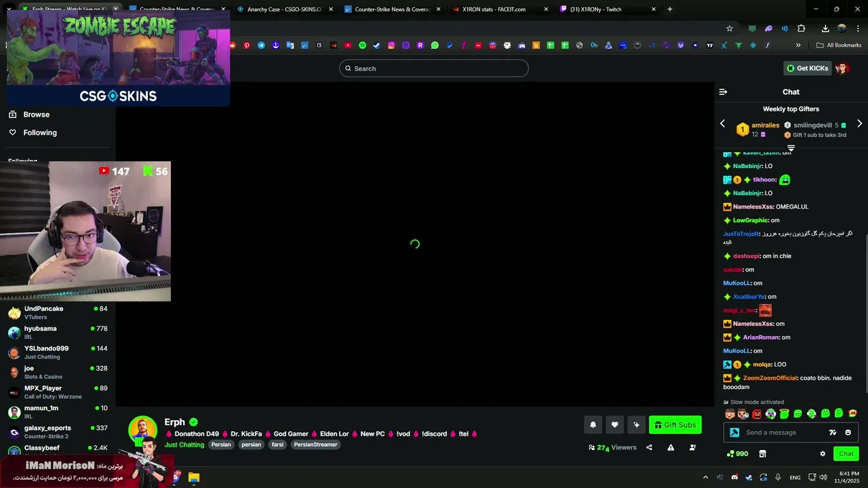Image resolution: width=868 pixels, height=488 pixels.
Task: Open the All Bookmarks folder
Action: tap(839, 45)
